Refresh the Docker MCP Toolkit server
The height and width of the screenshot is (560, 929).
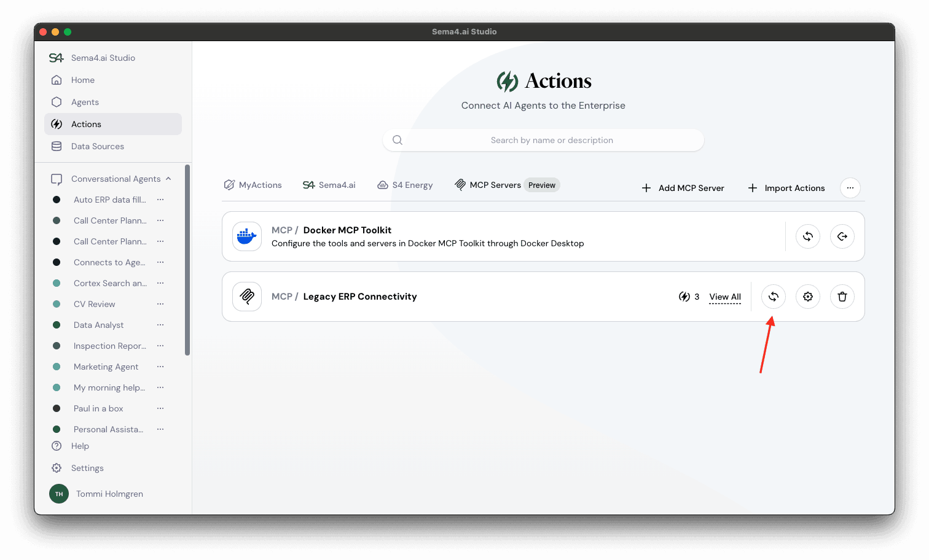click(x=807, y=236)
